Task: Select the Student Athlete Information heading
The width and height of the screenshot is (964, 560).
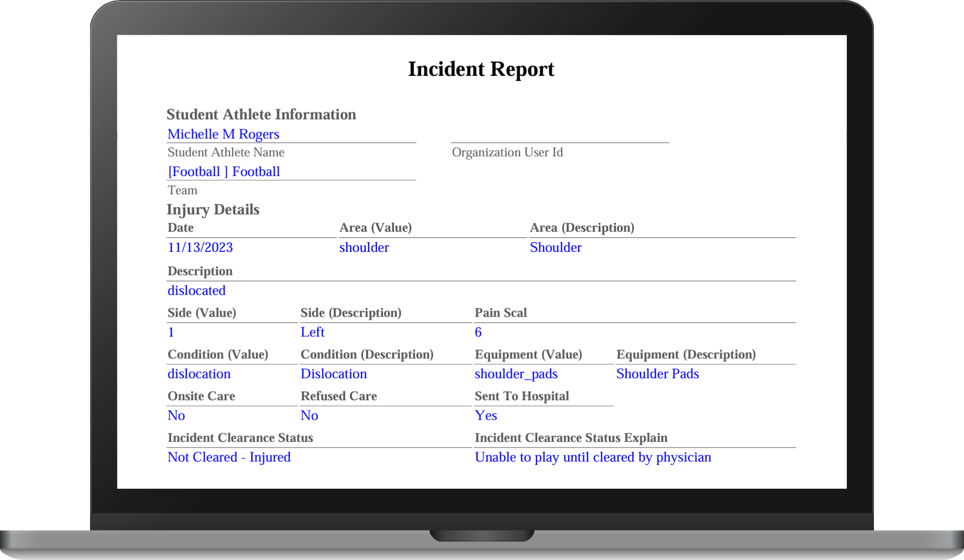Action: point(261,114)
